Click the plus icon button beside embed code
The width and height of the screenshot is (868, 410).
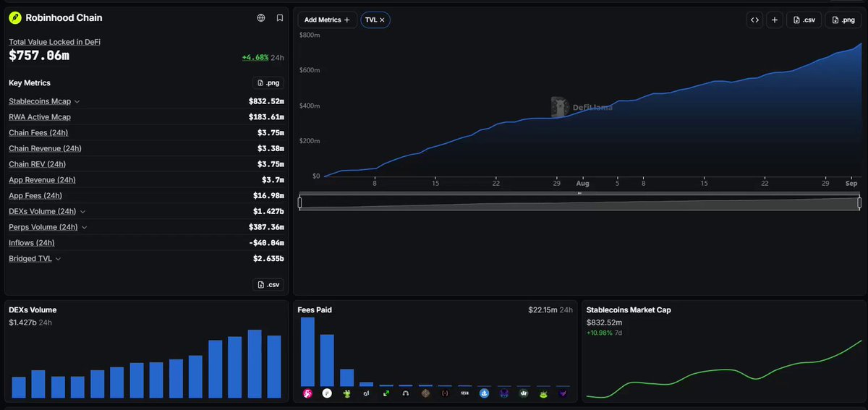pyautogui.click(x=775, y=20)
